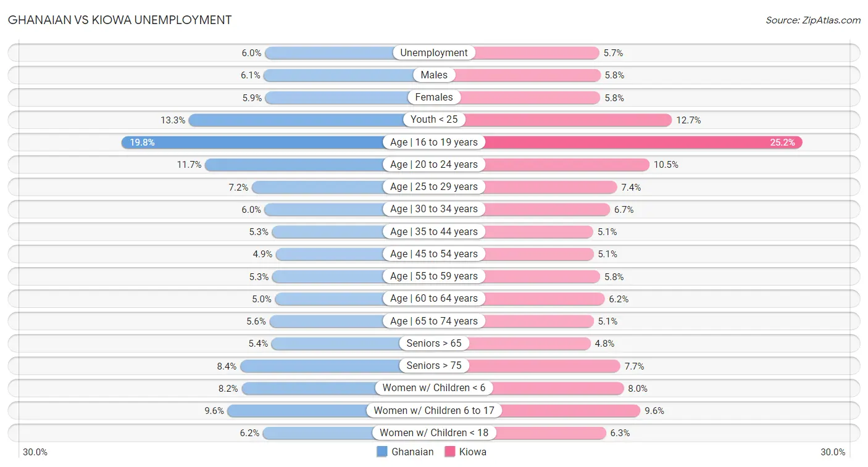Click the Females category label

[434, 97]
